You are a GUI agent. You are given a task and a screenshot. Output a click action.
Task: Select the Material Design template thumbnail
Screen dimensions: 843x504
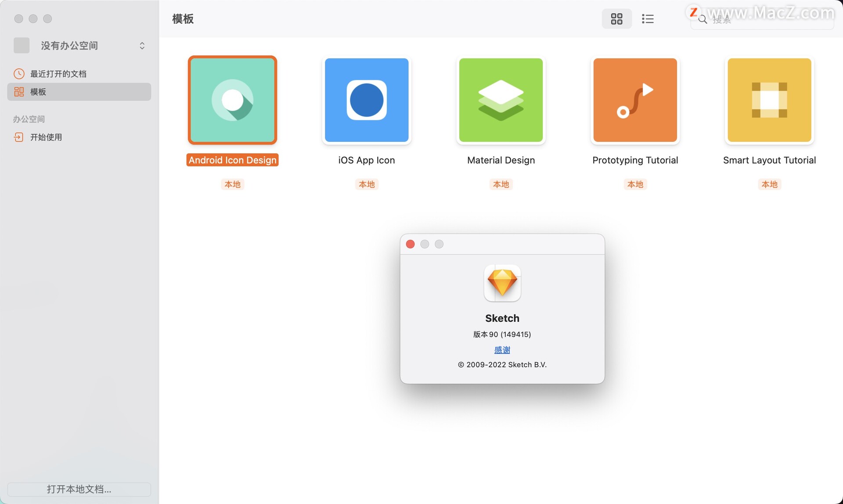[x=501, y=100]
